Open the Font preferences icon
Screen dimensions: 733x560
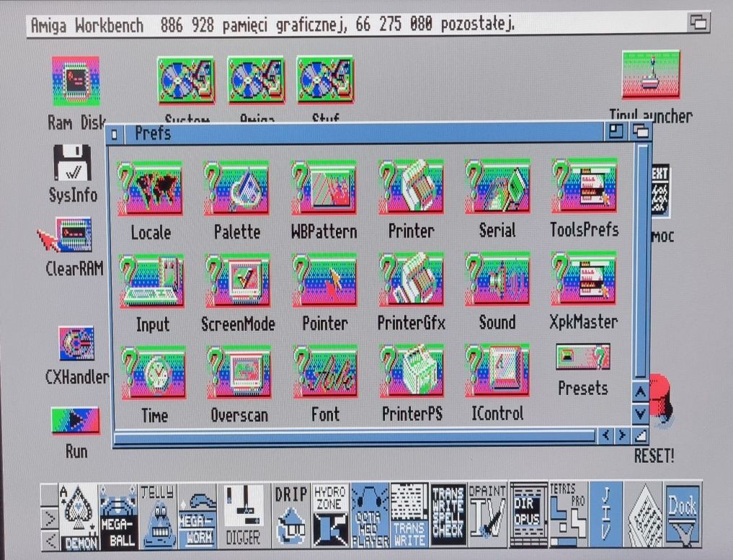click(x=325, y=372)
